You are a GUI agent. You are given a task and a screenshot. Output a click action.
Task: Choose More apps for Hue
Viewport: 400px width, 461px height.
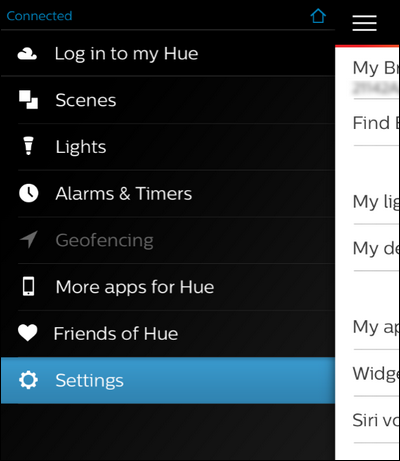pyautogui.click(x=135, y=287)
